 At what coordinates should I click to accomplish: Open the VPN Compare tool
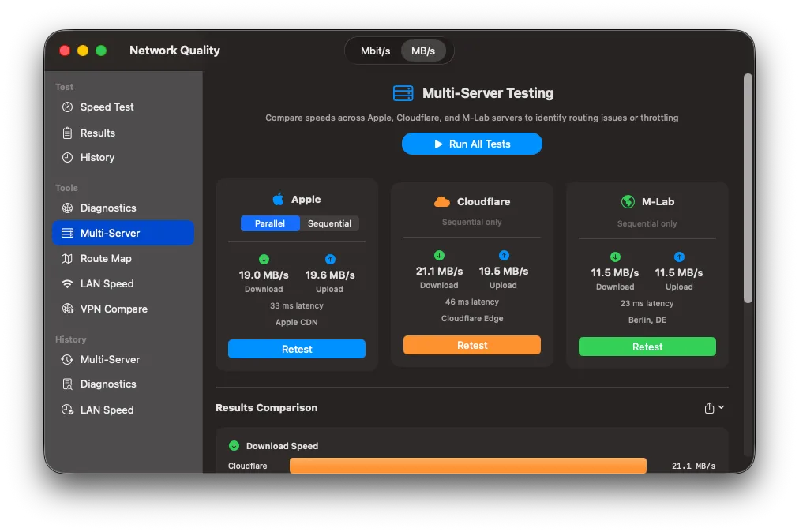click(123, 309)
